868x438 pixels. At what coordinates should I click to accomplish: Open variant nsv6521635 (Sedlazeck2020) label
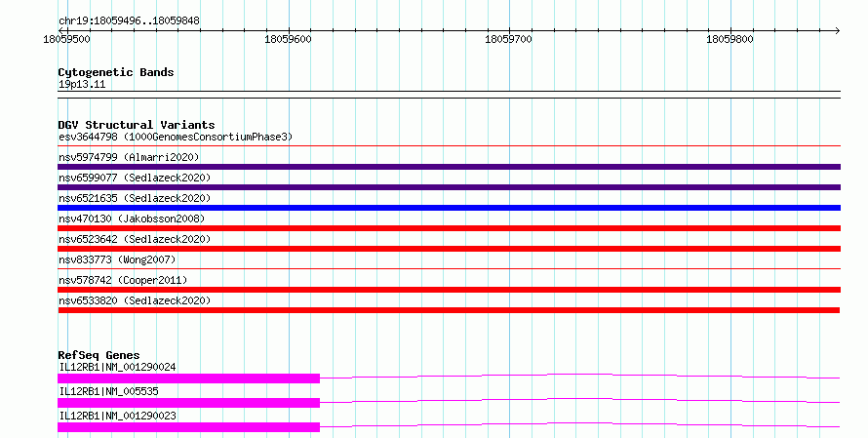[x=135, y=198]
